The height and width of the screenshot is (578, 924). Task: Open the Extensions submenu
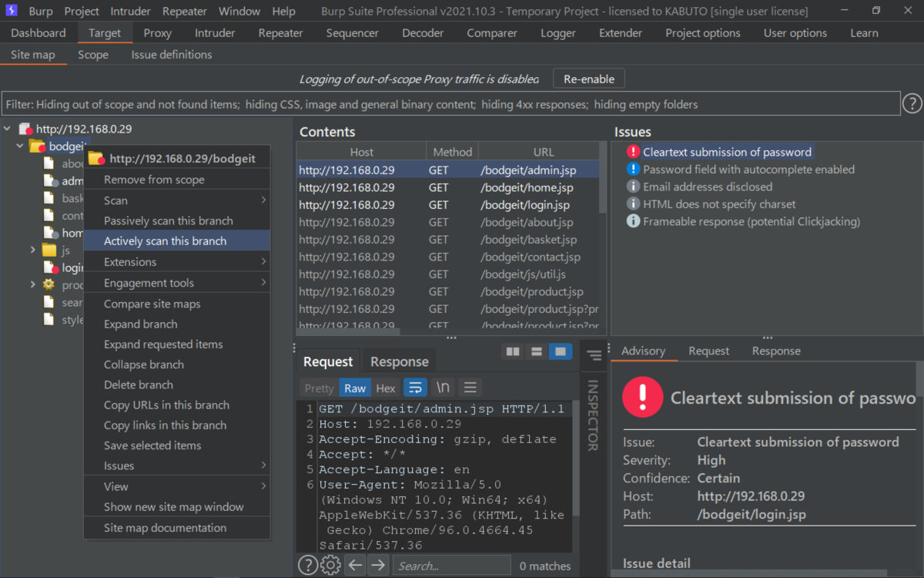point(177,262)
